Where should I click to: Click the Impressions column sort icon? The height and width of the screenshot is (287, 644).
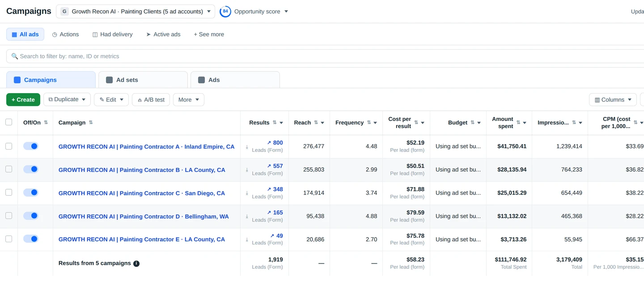(x=574, y=123)
